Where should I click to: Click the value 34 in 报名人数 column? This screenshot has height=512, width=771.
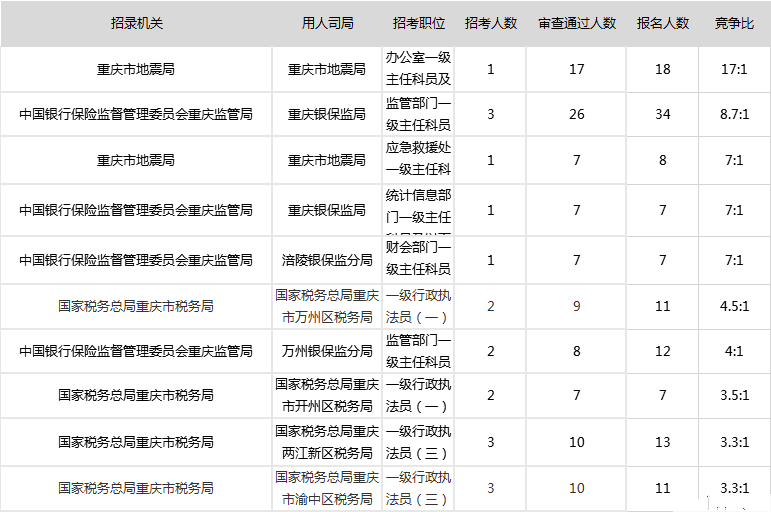point(662,114)
